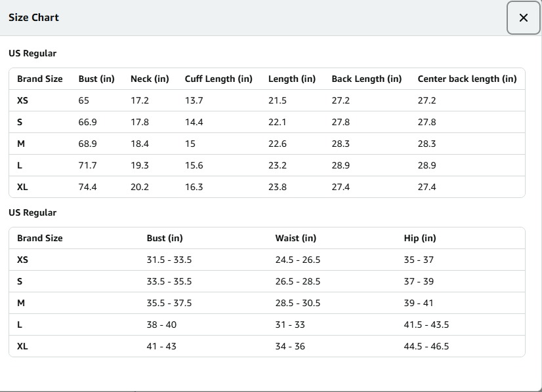The width and height of the screenshot is (542, 392).
Task: Click the Cuff Length (in) column header
Action: [x=219, y=79]
